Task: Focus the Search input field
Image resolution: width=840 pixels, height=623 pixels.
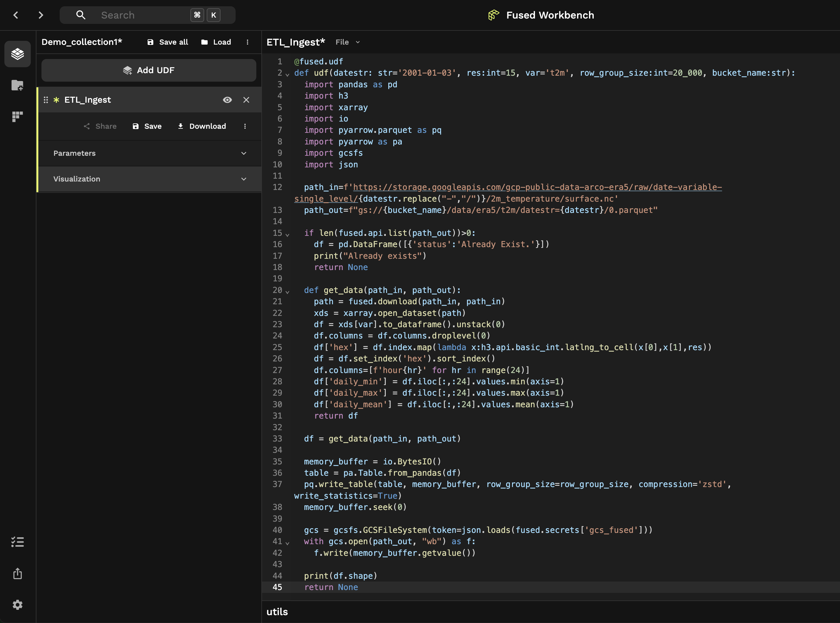Action: click(147, 15)
